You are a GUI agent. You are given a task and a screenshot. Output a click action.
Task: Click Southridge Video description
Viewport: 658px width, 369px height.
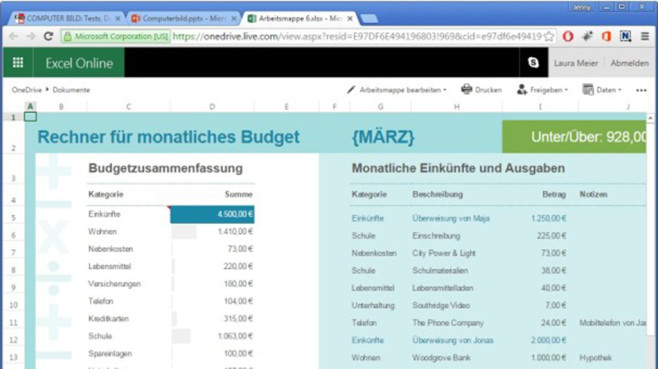441,306
